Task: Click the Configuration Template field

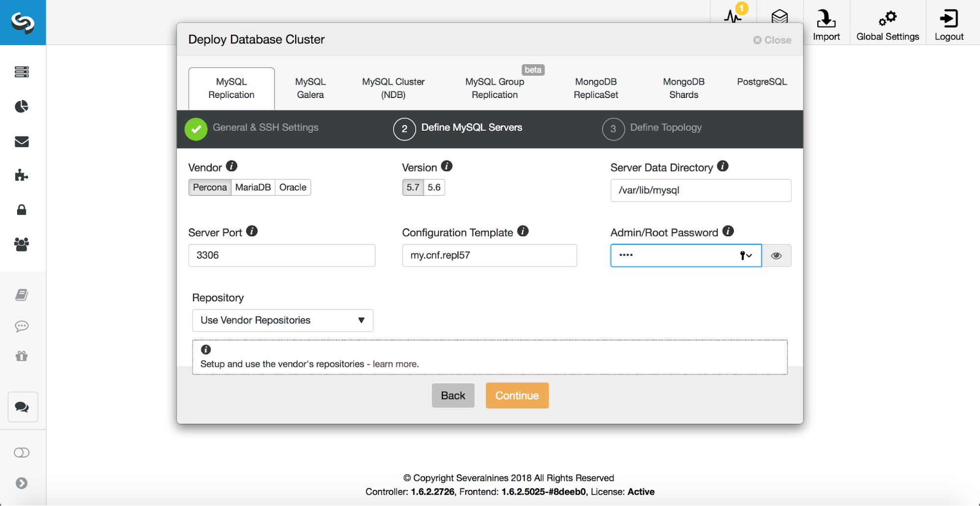Action: [489, 255]
